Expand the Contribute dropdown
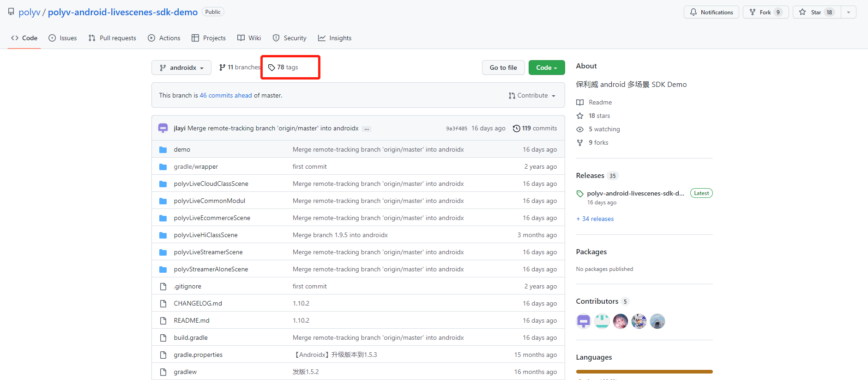Viewport: 868px width, 380px height. coord(532,95)
